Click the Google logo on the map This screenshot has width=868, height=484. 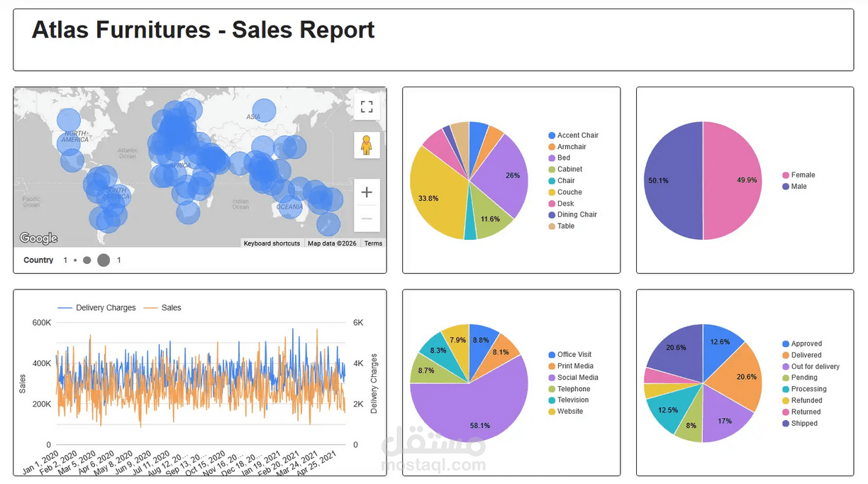pyautogui.click(x=38, y=238)
